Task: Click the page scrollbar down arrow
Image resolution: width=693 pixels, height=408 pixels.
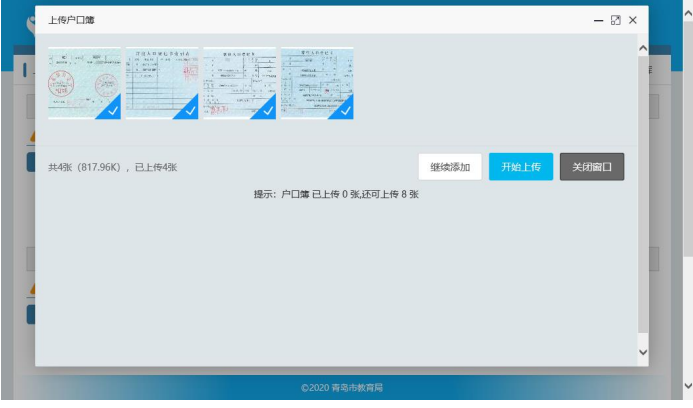Action: pyautogui.click(x=685, y=385)
